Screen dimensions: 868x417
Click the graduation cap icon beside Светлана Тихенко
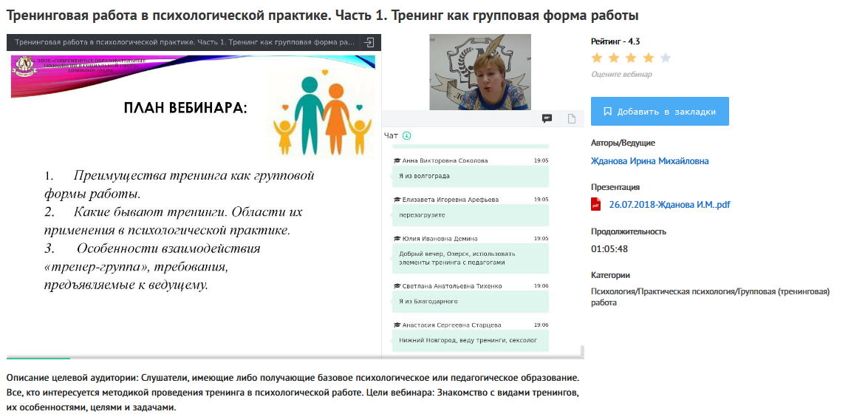point(397,286)
